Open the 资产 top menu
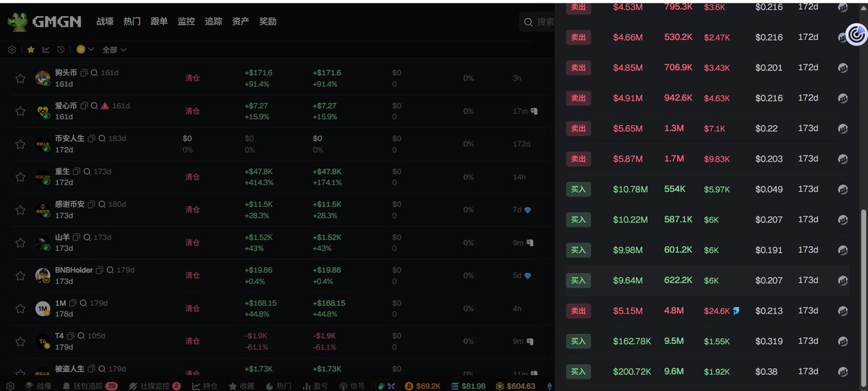The height and width of the screenshot is (391, 868). click(241, 22)
